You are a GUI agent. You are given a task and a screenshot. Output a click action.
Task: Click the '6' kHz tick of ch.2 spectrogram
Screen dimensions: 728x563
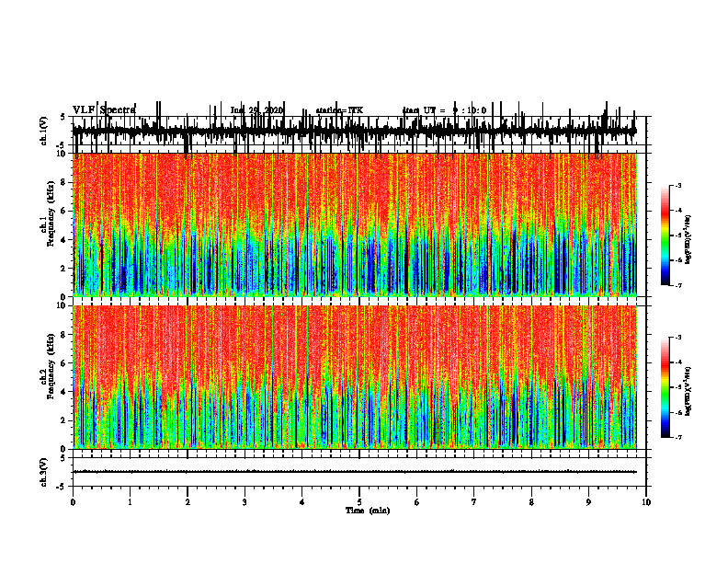point(63,363)
